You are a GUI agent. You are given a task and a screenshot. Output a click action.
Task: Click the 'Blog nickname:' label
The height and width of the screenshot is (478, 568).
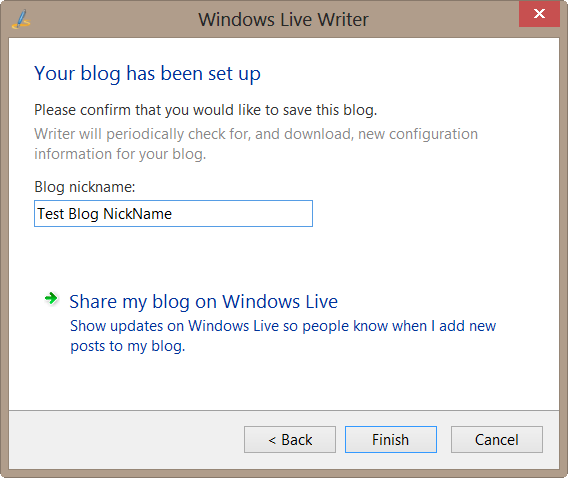tap(85, 187)
